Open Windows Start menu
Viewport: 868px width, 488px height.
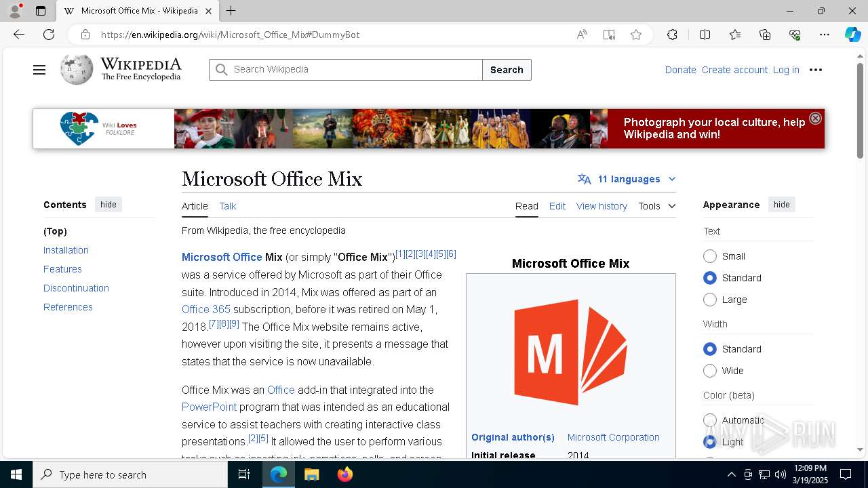point(16,474)
